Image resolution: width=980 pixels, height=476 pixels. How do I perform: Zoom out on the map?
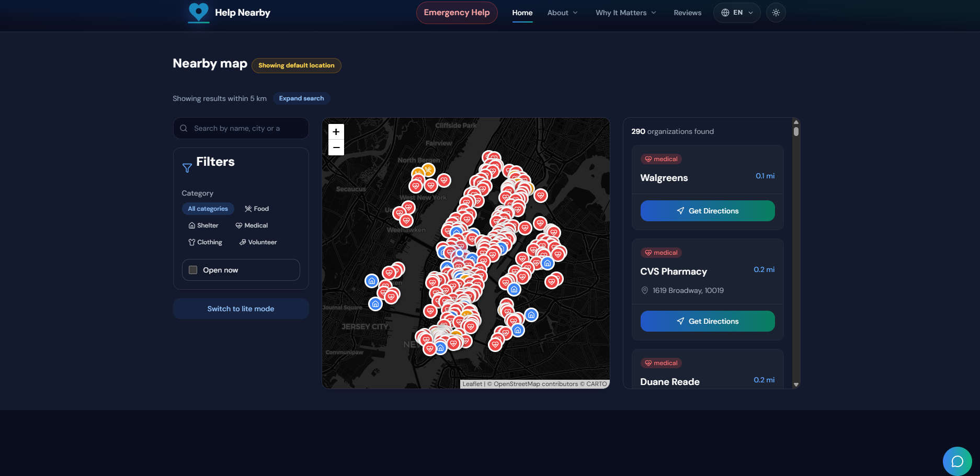click(x=336, y=148)
